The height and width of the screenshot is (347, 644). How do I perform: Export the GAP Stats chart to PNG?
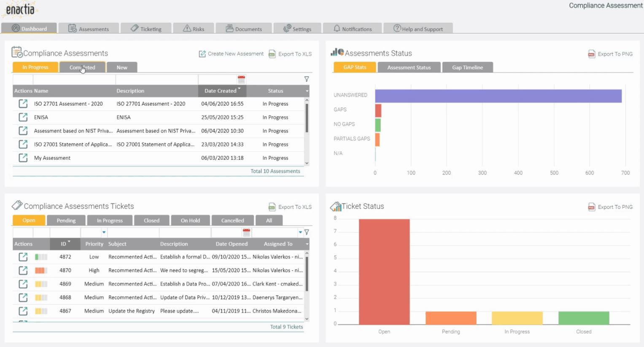click(x=610, y=54)
